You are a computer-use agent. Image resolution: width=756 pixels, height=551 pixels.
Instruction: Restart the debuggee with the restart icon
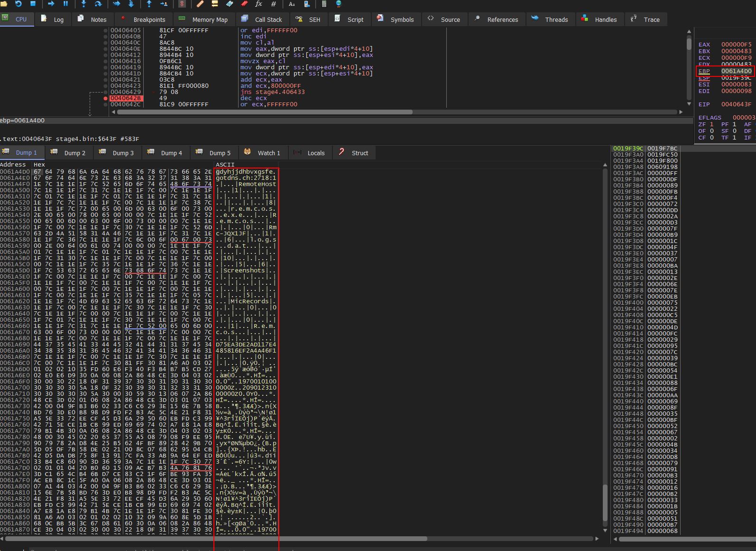[18, 3]
